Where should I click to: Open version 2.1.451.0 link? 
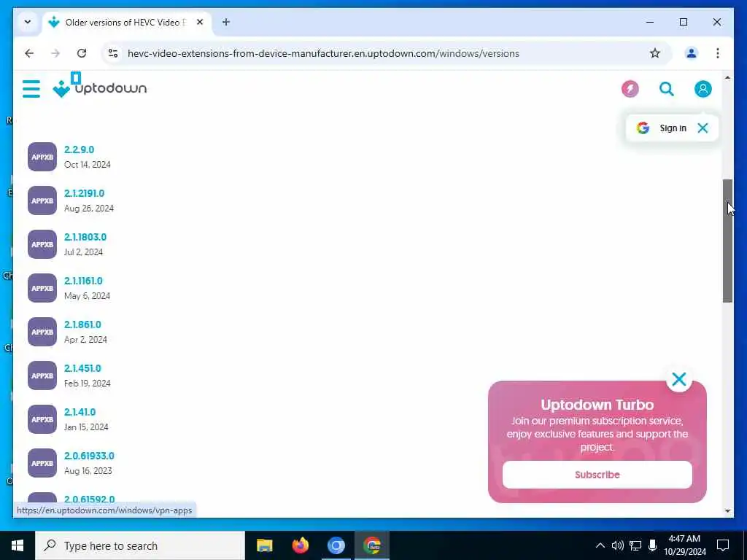pos(83,368)
